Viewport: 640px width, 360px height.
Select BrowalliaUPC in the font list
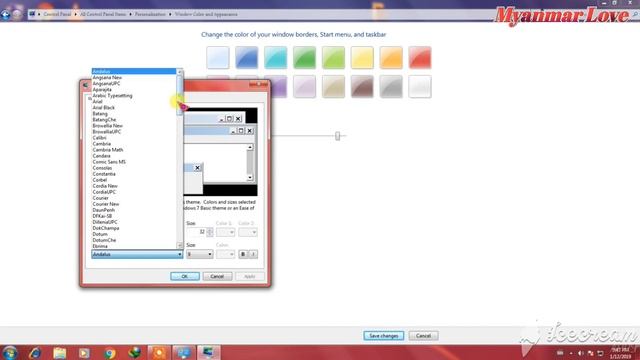[107, 132]
